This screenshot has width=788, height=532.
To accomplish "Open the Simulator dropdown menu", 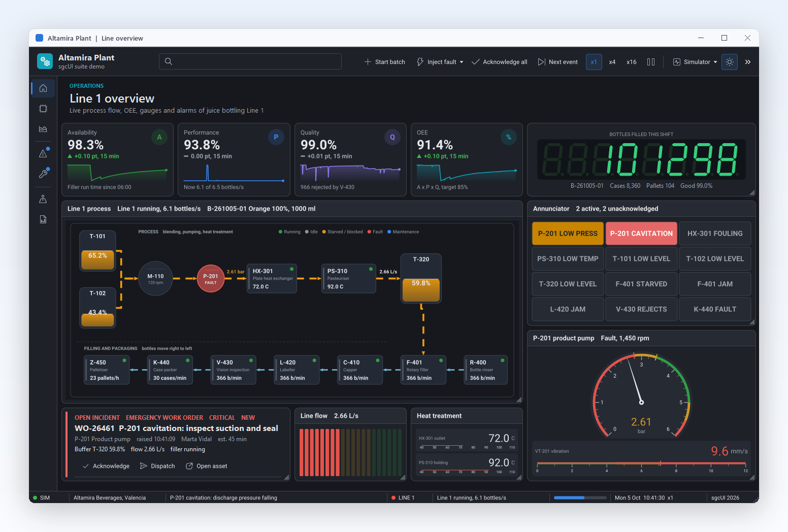I will [695, 62].
